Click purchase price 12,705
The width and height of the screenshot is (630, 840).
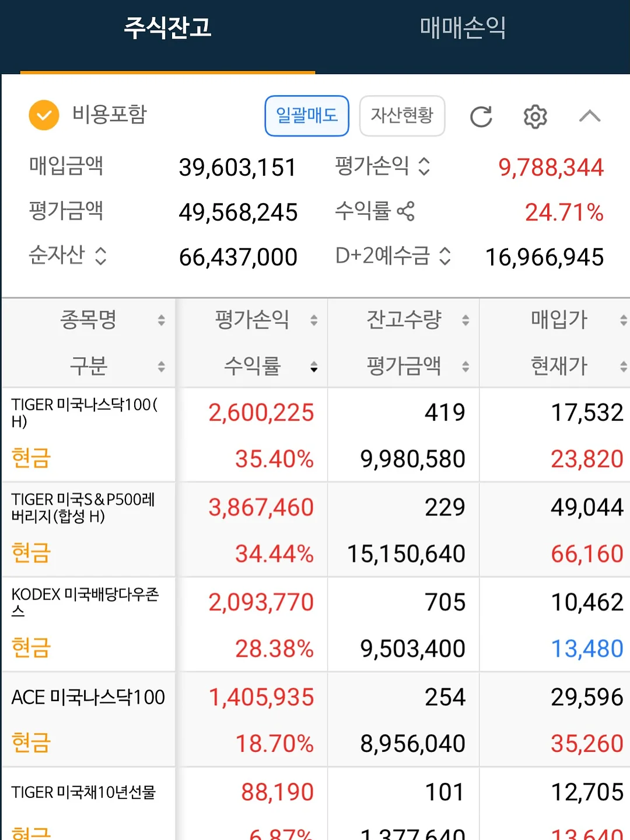coord(587,792)
